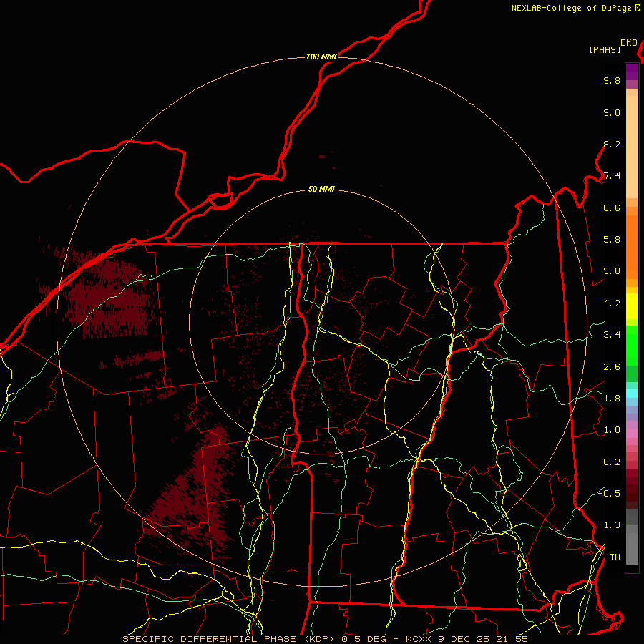This screenshot has height=644, width=644.
Task: Click the 100 NMI range ring label
Action: 321,57
